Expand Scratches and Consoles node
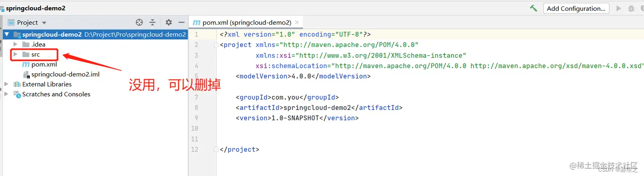Image resolution: width=644 pixels, height=176 pixels. [x=6, y=94]
